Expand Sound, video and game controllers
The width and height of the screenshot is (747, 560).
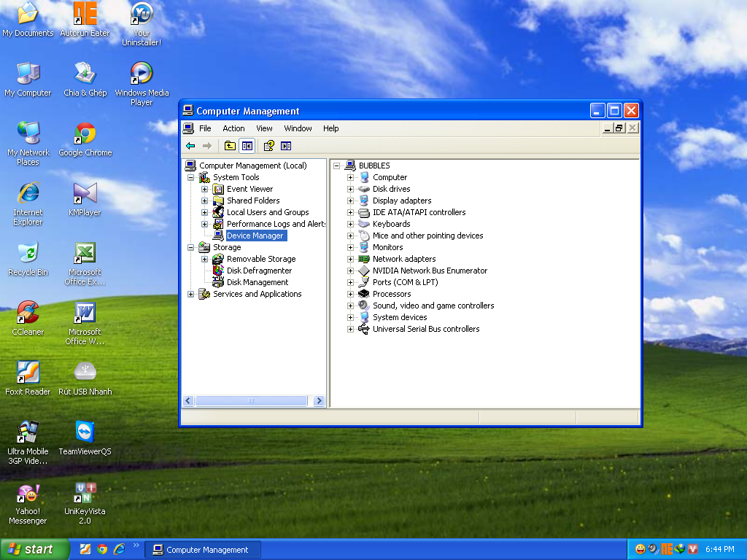(x=350, y=306)
